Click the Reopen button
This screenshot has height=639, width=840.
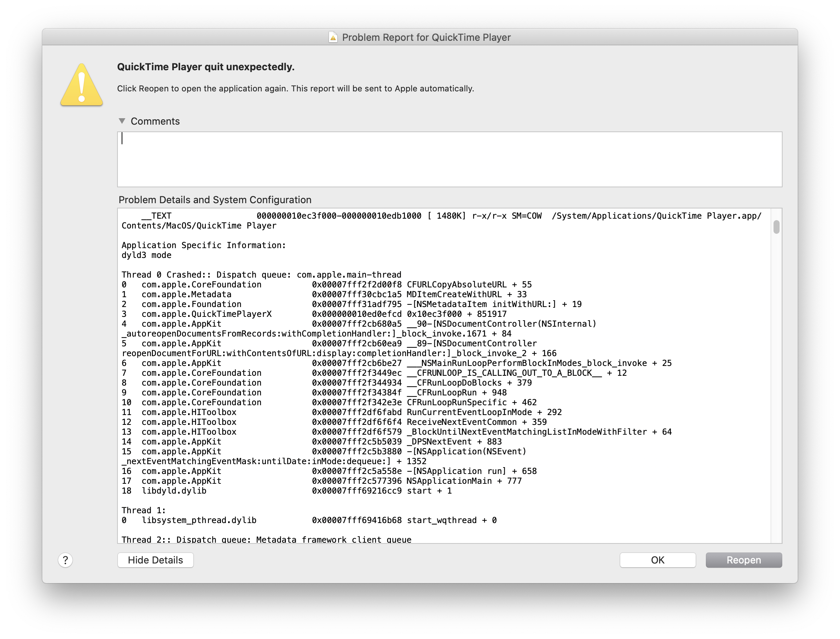click(743, 560)
